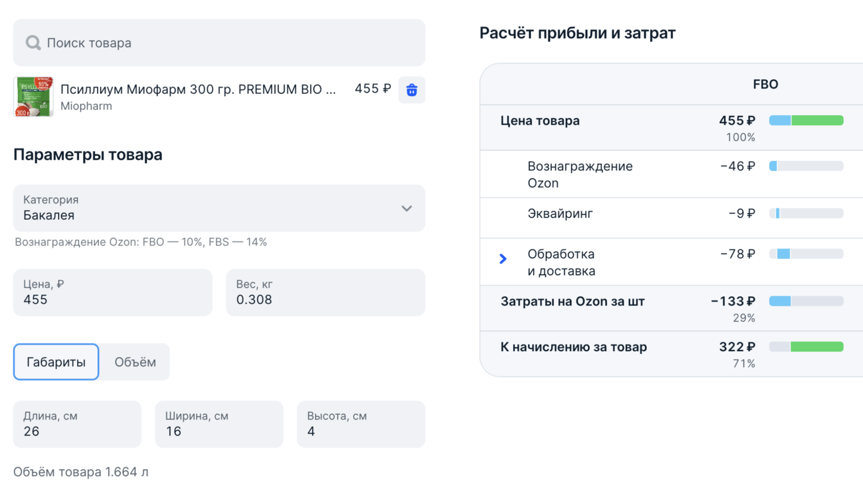Click the search magnifier icon
Screen dimensions: 863x504
coord(33,43)
